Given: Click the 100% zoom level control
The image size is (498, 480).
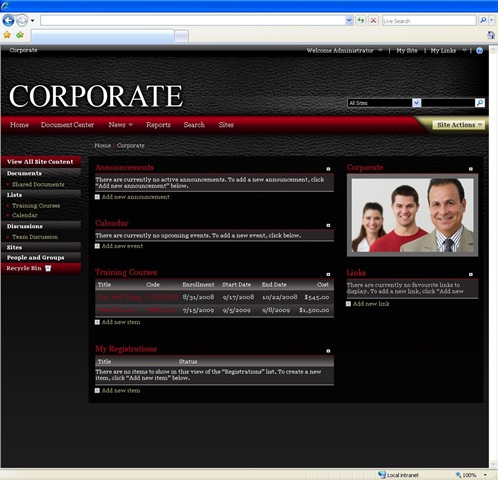Looking at the screenshot, I should tap(466, 475).
